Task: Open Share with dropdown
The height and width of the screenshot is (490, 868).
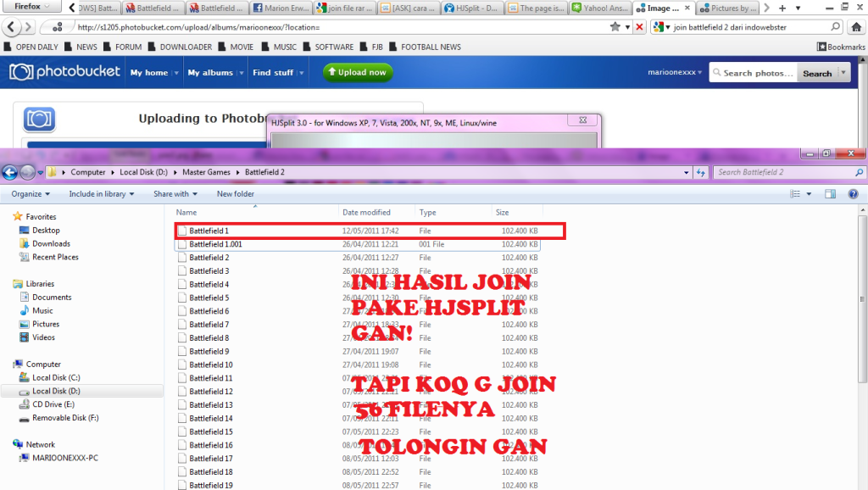Action: 175,194
